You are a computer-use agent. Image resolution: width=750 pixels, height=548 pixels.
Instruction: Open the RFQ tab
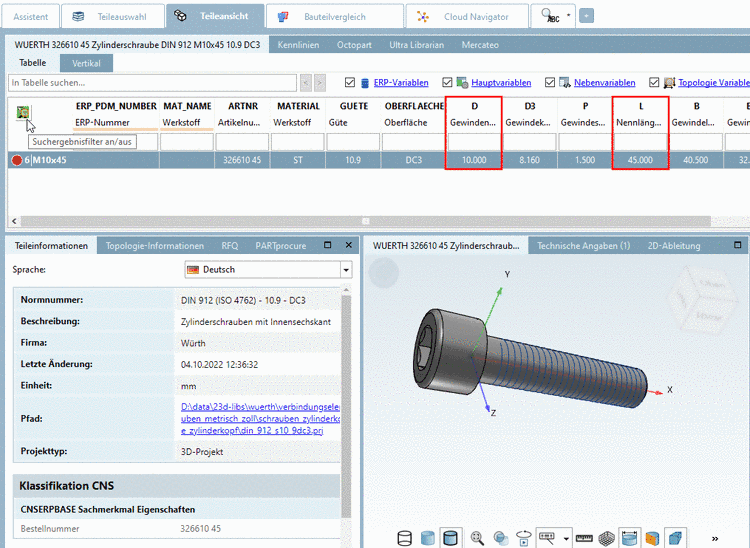coord(230,246)
